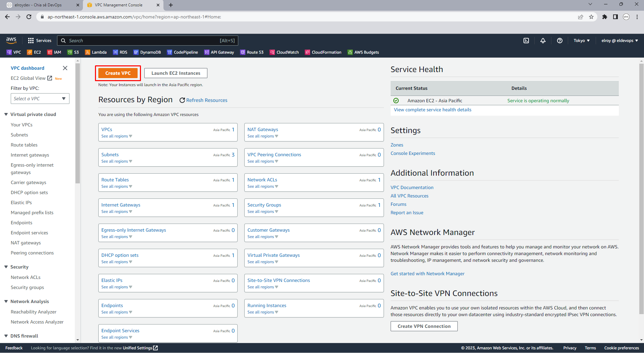Switch to elroydev browser tab
Image resolution: width=644 pixels, height=353 pixels.
click(x=42, y=5)
